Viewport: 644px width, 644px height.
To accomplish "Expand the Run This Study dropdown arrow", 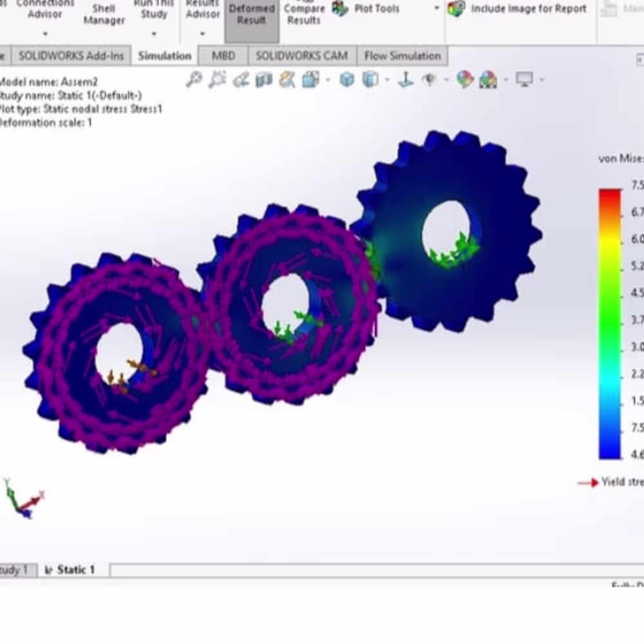I will [154, 33].
